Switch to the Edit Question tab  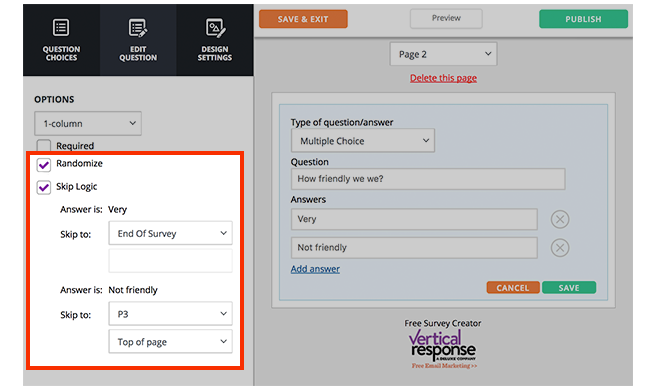pyautogui.click(x=138, y=40)
